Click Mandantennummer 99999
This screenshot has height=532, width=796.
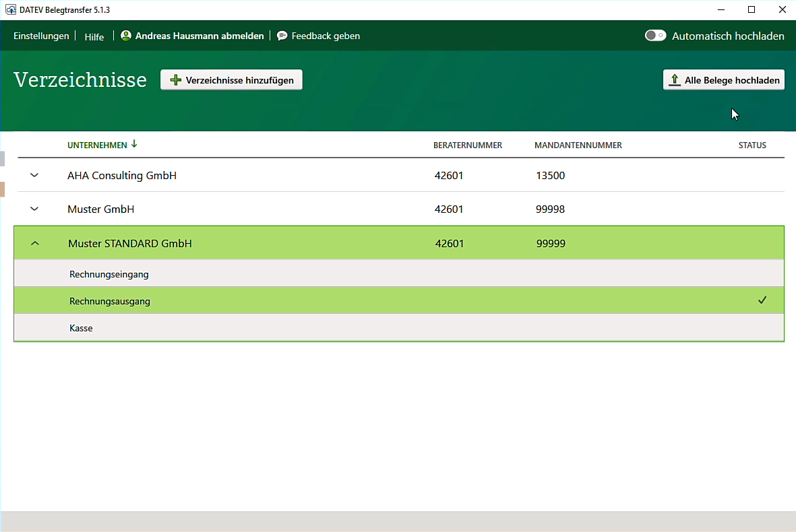[551, 243]
